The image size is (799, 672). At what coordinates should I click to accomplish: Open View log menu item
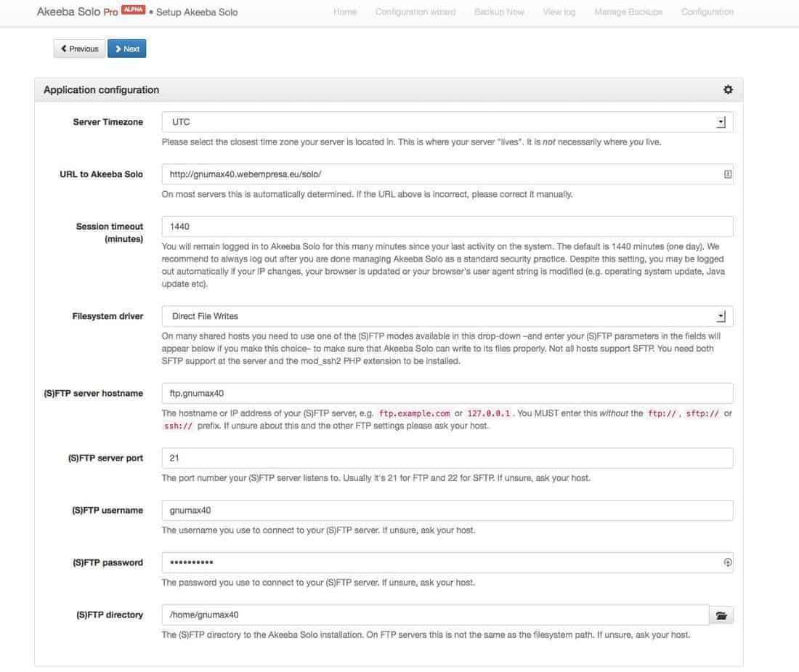click(559, 12)
